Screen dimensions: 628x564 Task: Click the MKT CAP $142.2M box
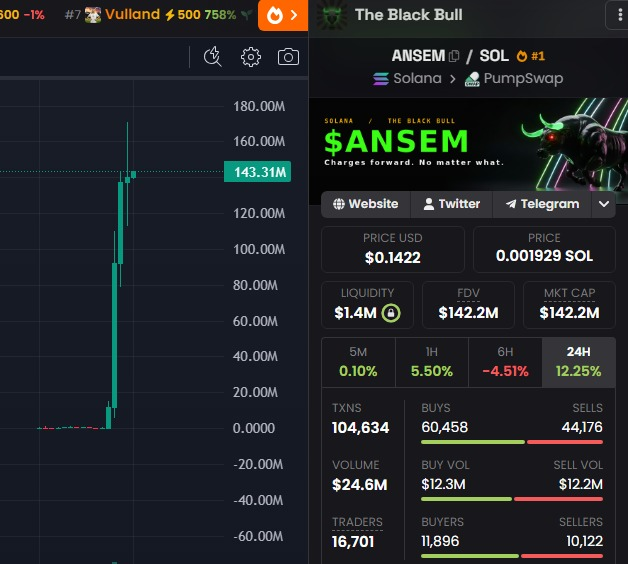coord(569,305)
